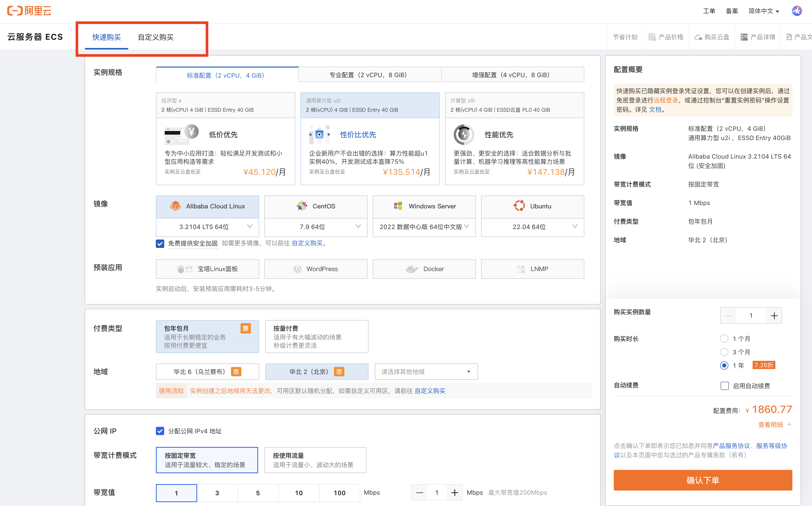This screenshot has height=506, width=812.
Task: Increase instance quantity with plus
Action: tap(774, 316)
